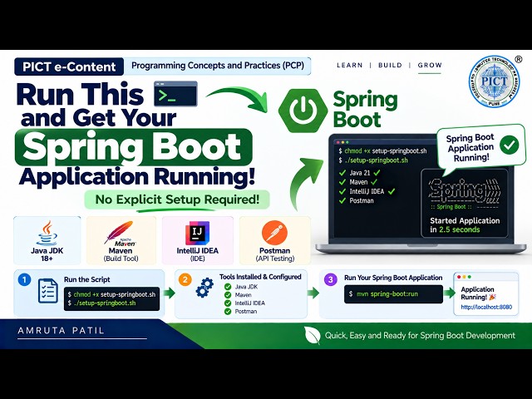Image resolution: width=532 pixels, height=399 pixels.
Task: Click the terminal prompt icon beside "Run This"
Action: click(175, 94)
